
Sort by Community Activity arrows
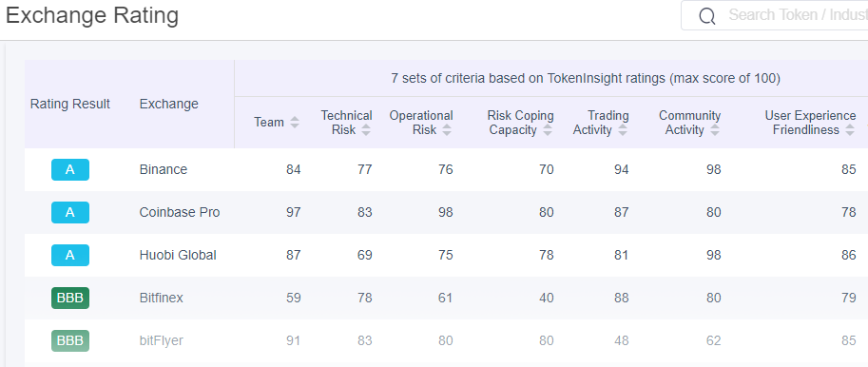[x=715, y=130]
